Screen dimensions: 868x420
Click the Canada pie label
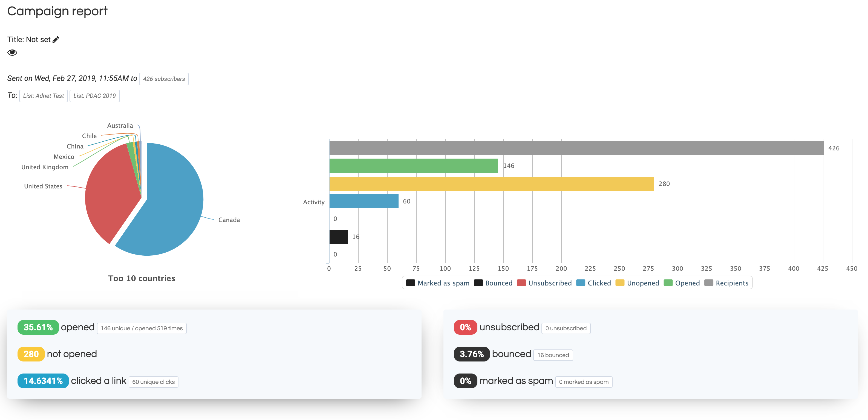click(229, 220)
